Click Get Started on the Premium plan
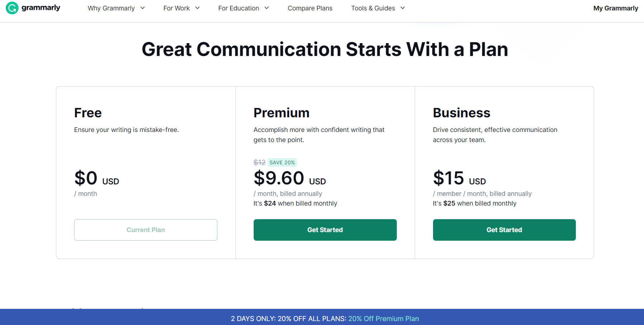This screenshot has width=644, height=325. (325, 230)
